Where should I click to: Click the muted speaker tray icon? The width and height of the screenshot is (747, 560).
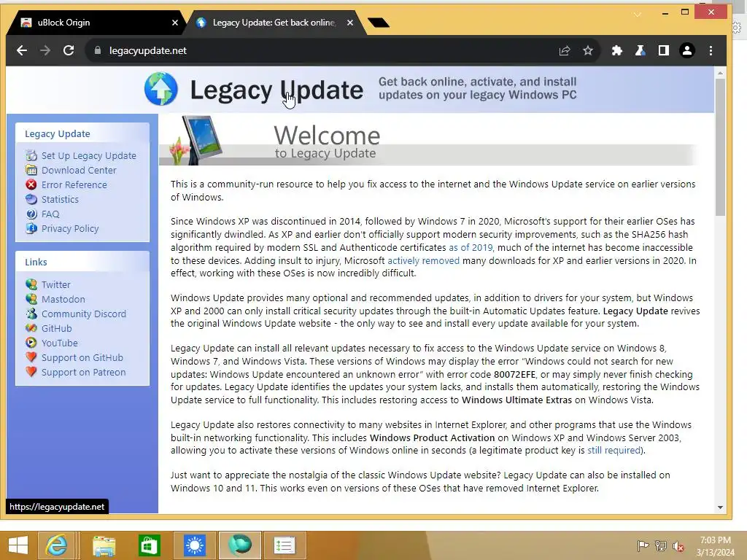(x=678, y=545)
